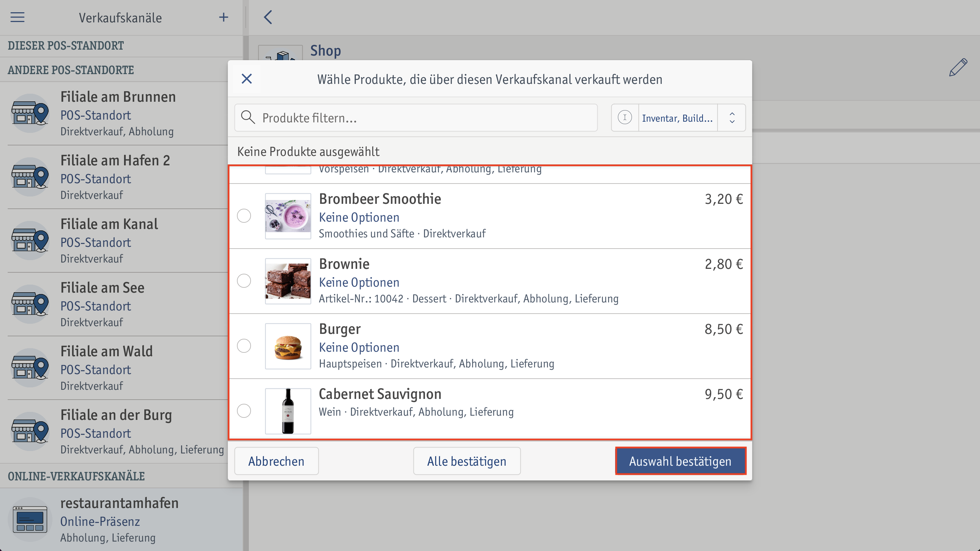Select restaurantamhafen channel title
This screenshot has width=980, height=551.
tap(120, 503)
